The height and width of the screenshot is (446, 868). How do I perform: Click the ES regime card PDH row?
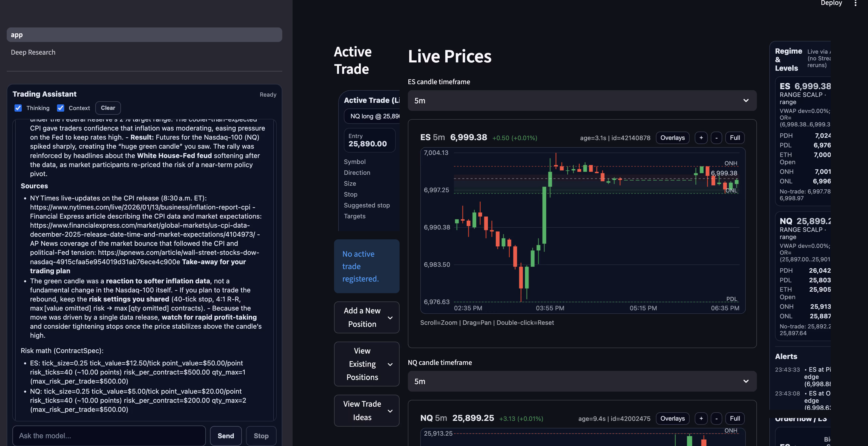805,135
